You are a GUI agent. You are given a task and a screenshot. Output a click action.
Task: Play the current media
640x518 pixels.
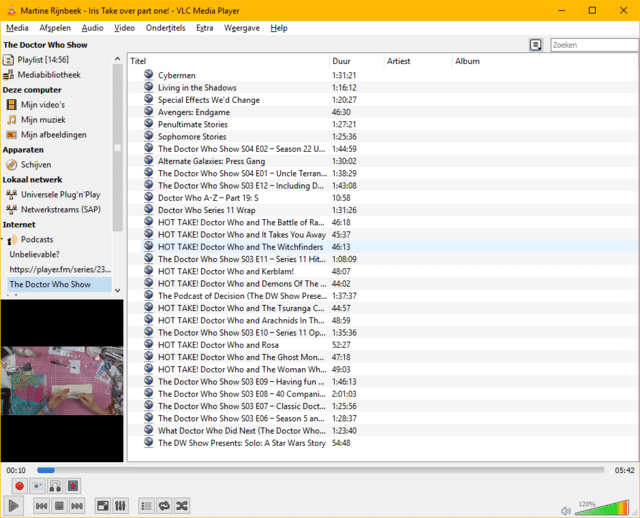[x=13, y=506]
